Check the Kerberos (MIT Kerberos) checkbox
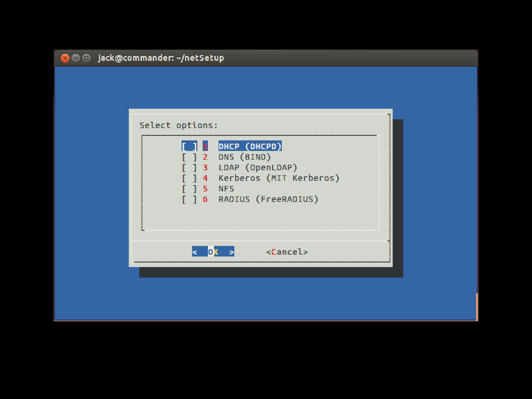Viewport: 532px width, 399px height. pos(189,178)
